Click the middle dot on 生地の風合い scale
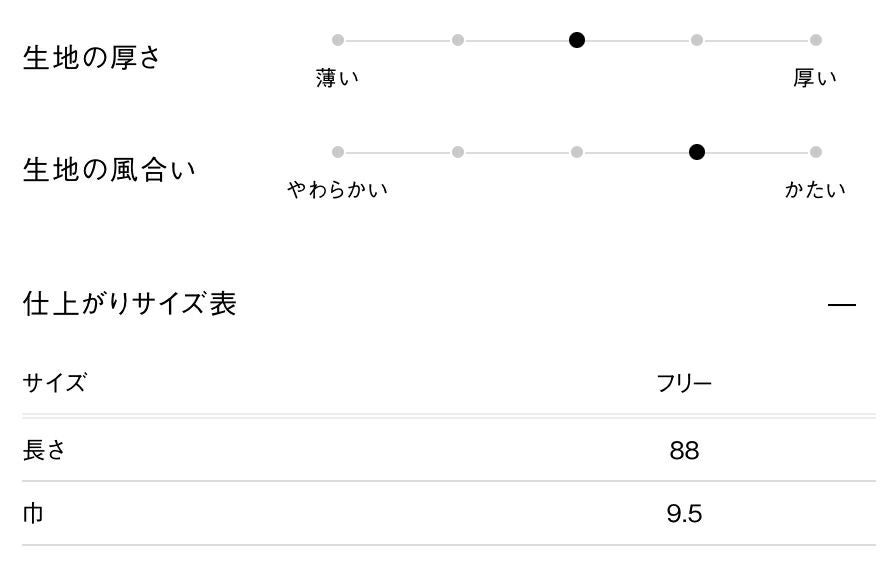This screenshot has width=894, height=574. pyautogui.click(x=577, y=152)
